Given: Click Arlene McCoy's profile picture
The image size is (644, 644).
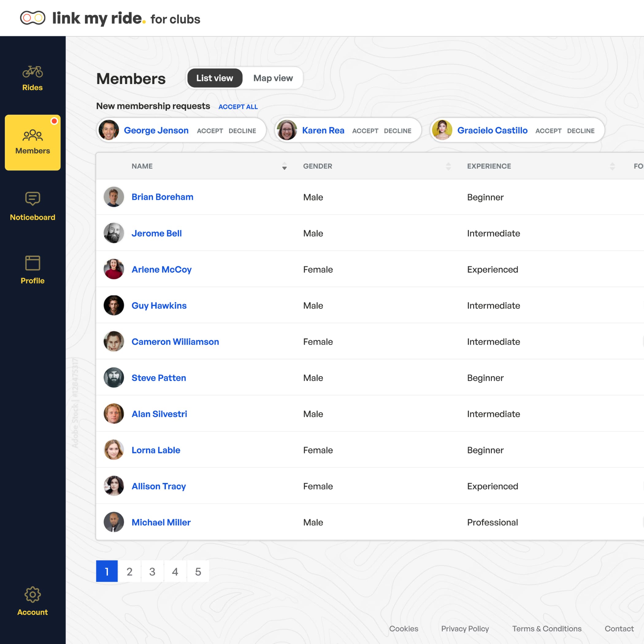Looking at the screenshot, I should [x=114, y=269].
